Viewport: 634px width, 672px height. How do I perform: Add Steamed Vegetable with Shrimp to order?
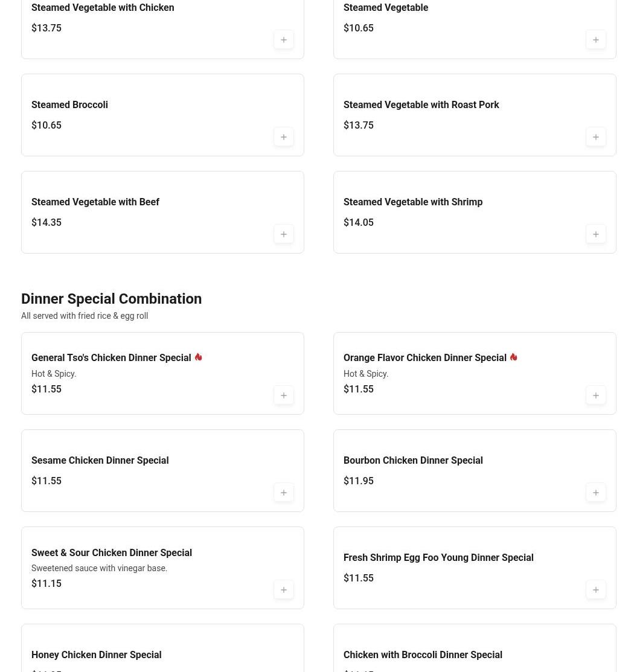596,234
